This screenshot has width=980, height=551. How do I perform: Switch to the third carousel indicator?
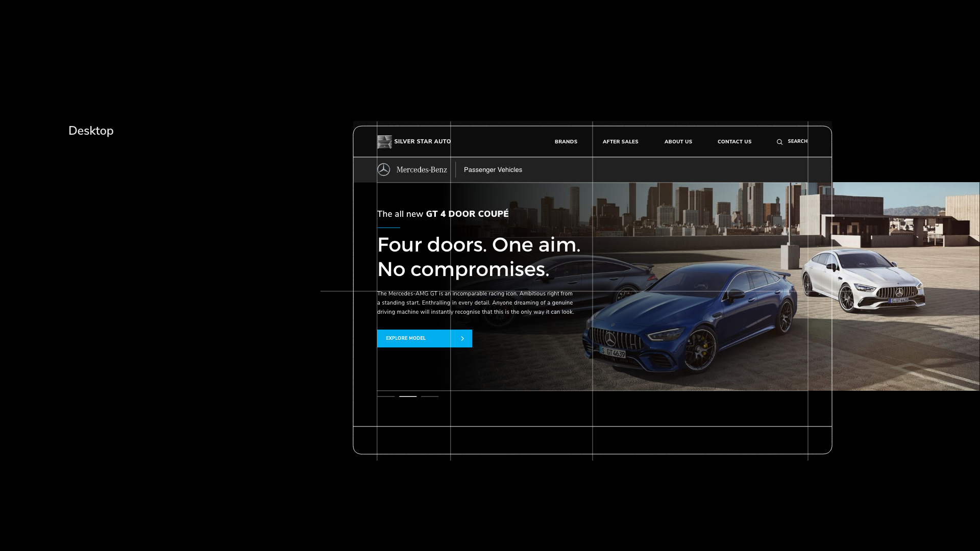[430, 396]
